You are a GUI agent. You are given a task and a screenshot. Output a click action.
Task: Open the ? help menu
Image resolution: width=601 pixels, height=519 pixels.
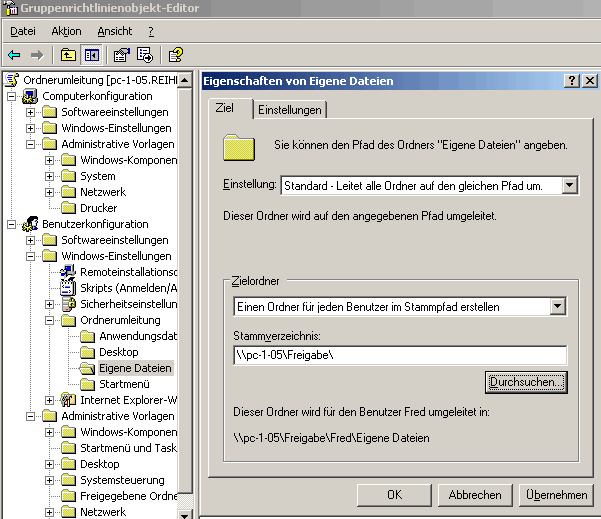tap(151, 31)
